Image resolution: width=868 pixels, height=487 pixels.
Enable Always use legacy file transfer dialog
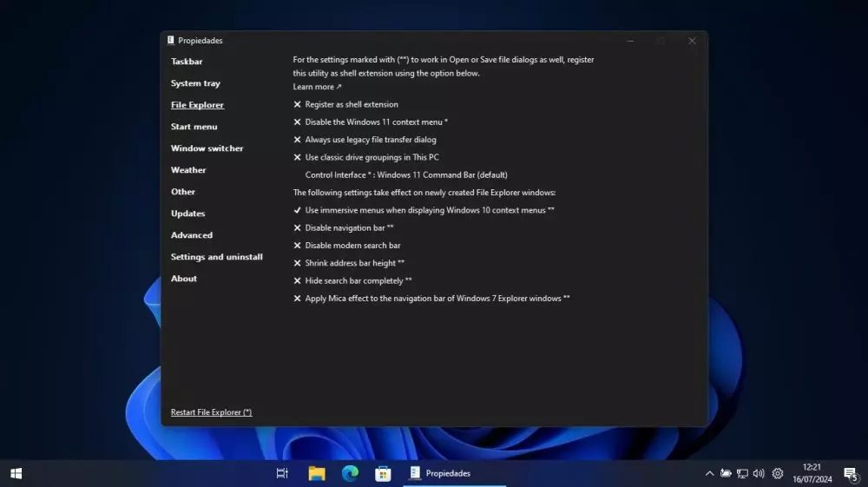[x=365, y=140]
